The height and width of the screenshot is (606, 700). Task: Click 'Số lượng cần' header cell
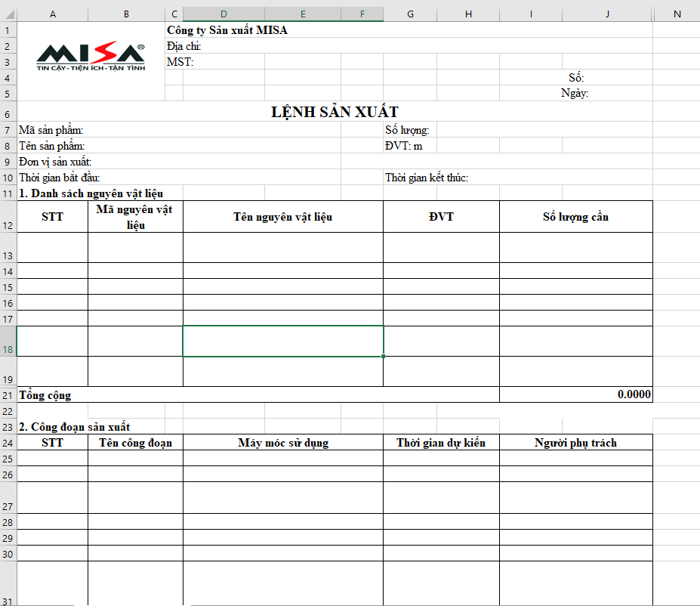(x=576, y=217)
